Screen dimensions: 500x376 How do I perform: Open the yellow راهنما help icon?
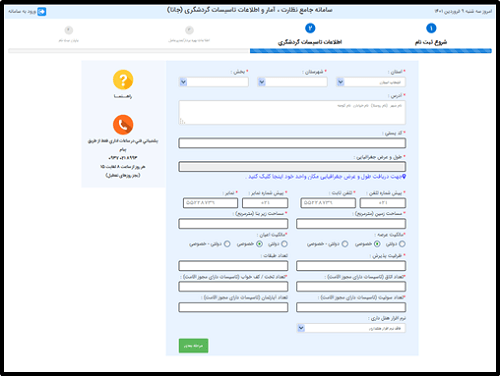[x=123, y=80]
